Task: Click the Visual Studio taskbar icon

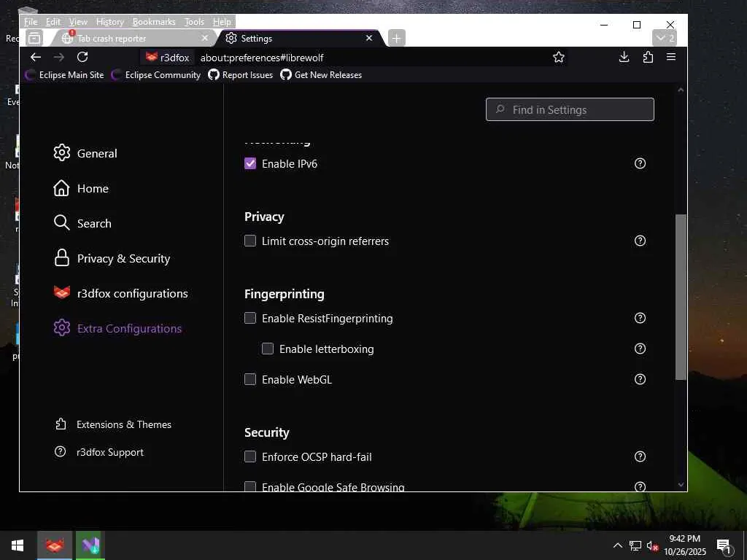Action: (90, 545)
